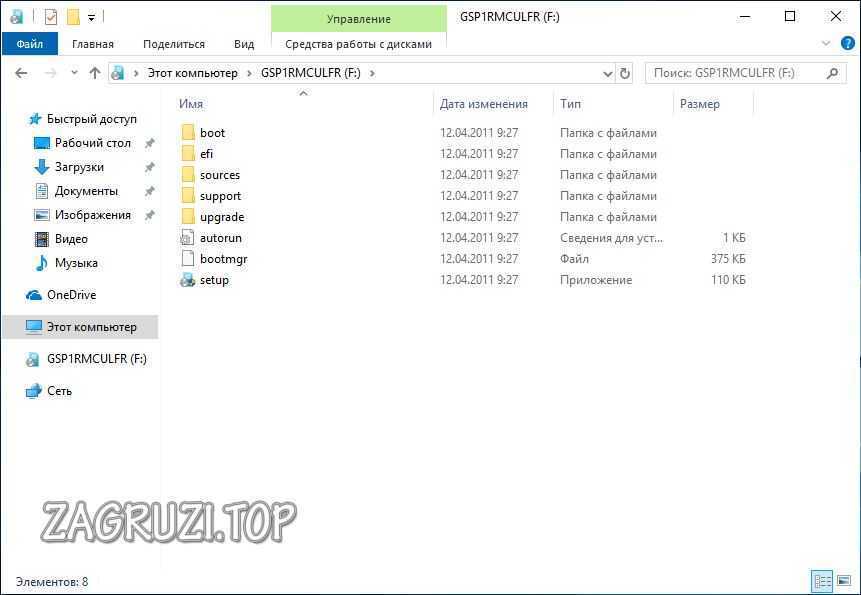The width and height of the screenshot is (861, 595).
Task: Switch to the Вид ribbon tab
Action: (x=244, y=44)
